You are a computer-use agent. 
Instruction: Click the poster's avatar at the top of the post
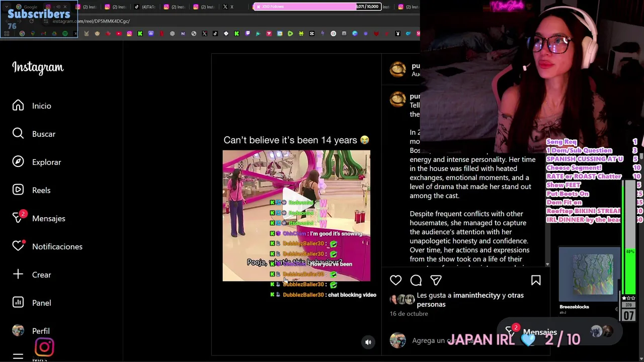point(397,69)
